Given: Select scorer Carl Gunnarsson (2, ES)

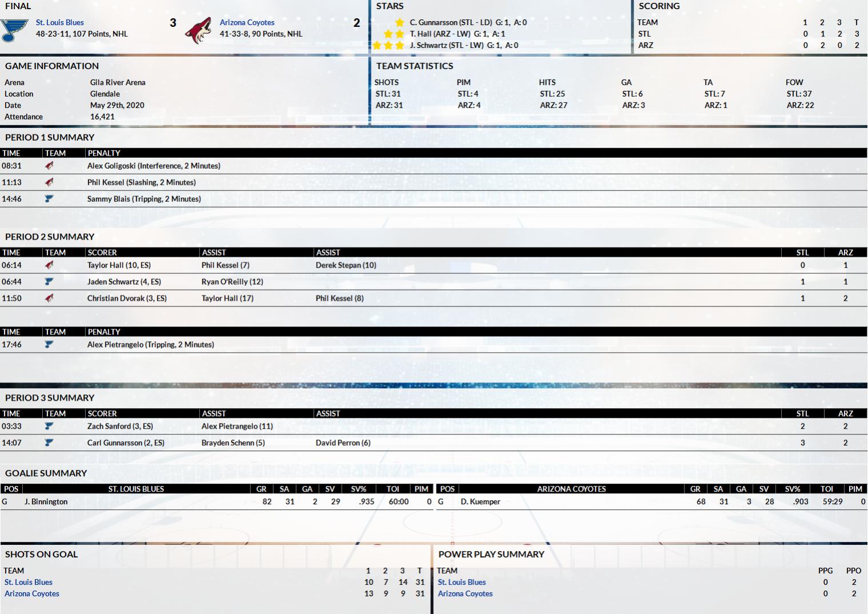Looking at the screenshot, I should pos(126,443).
